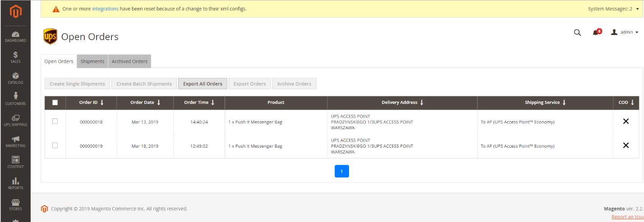Click the Magento copyright footer text
Screen dimensions: 644x222
[x=119, y=208]
